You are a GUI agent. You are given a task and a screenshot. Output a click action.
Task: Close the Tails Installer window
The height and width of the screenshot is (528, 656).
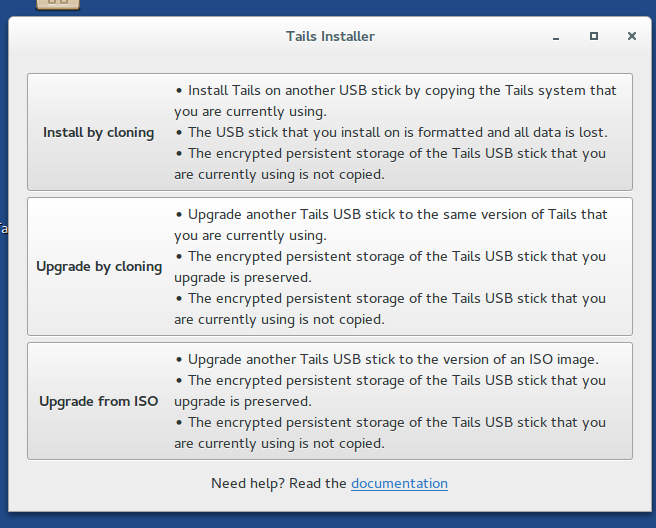[632, 36]
